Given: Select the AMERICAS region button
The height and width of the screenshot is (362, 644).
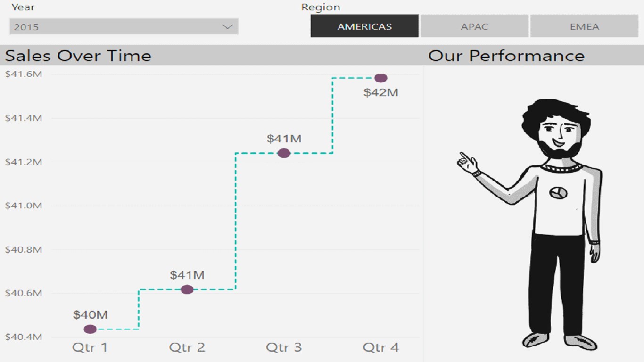Looking at the screenshot, I should [364, 26].
